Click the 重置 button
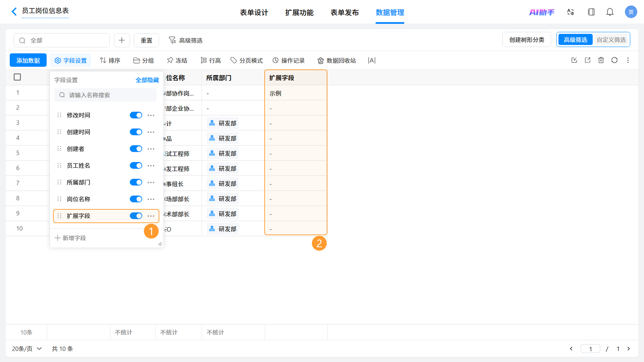 click(x=146, y=40)
